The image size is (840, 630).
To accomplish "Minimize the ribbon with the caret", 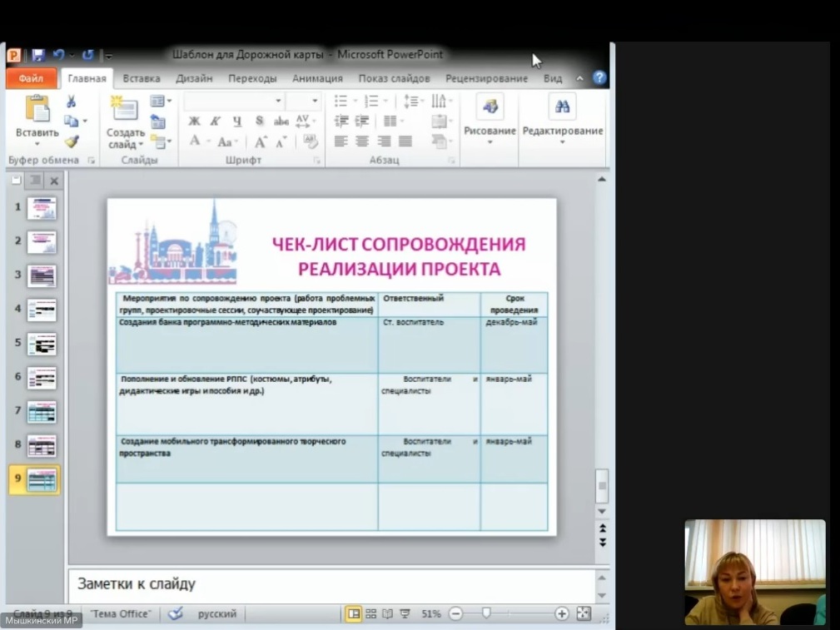I will [579, 78].
